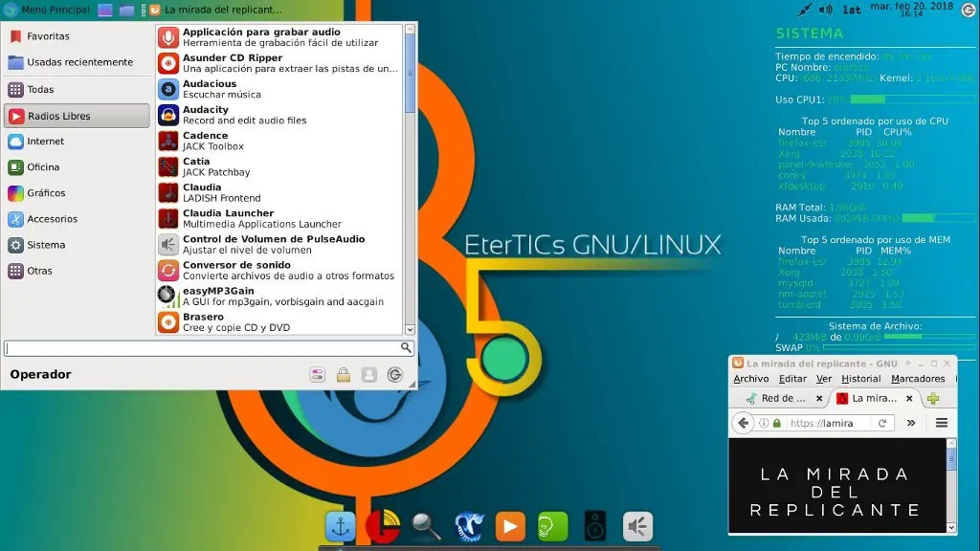Start Audacity audio editor
The height and width of the screenshot is (551, 980).
coord(279,115)
